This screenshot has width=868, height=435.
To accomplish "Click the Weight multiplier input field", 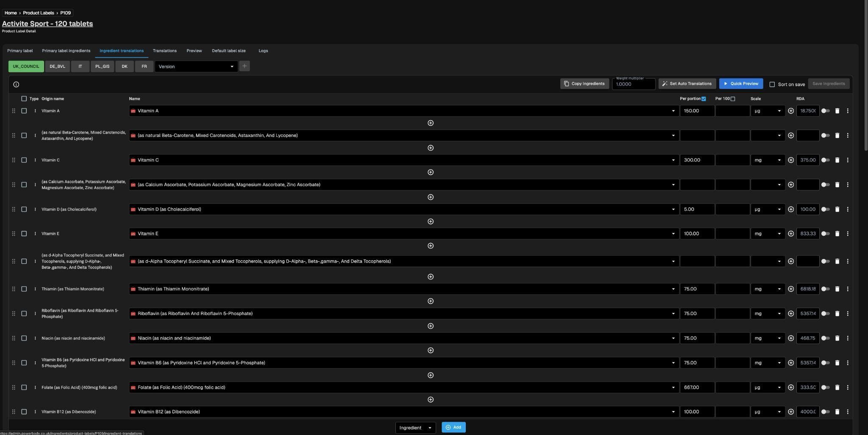I will click(633, 84).
